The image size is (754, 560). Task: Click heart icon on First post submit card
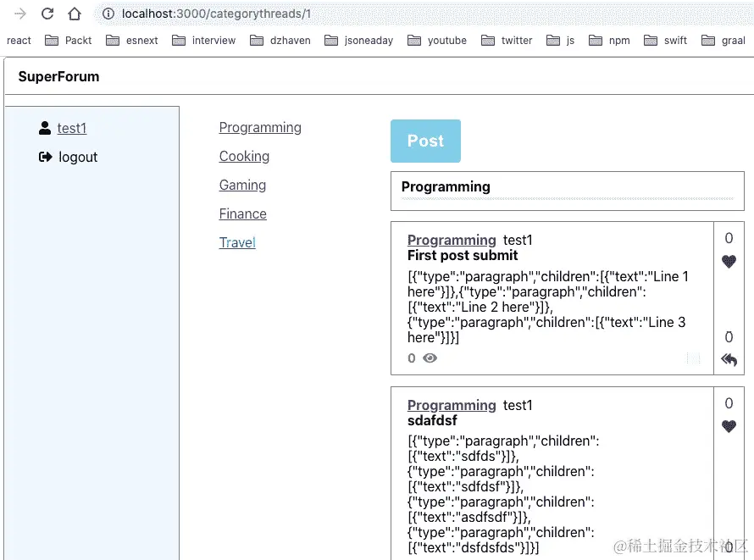729,262
